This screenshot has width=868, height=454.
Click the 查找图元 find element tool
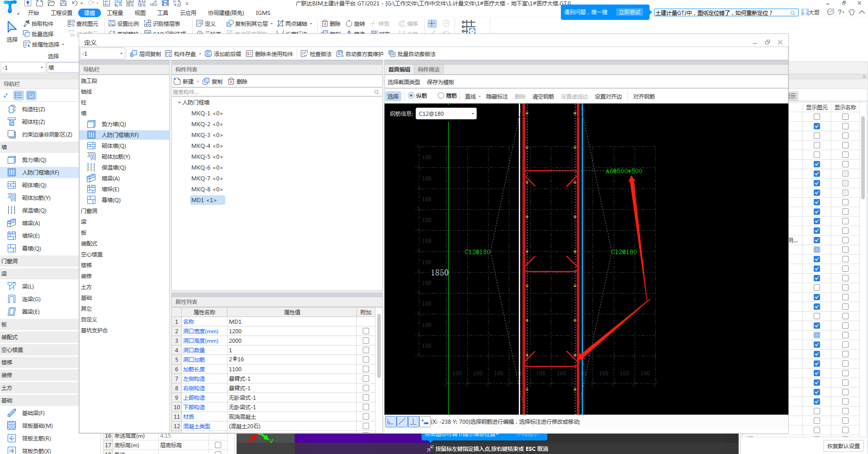[83, 24]
